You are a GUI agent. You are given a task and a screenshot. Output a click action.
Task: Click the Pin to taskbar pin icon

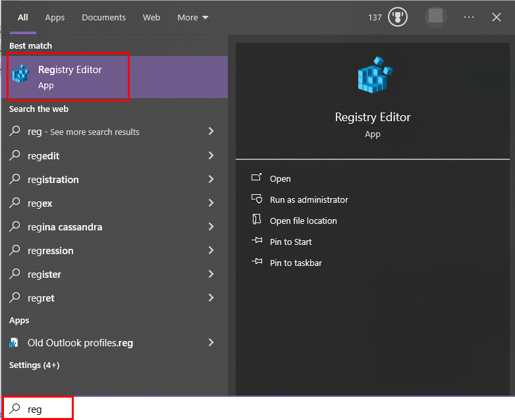[257, 261]
